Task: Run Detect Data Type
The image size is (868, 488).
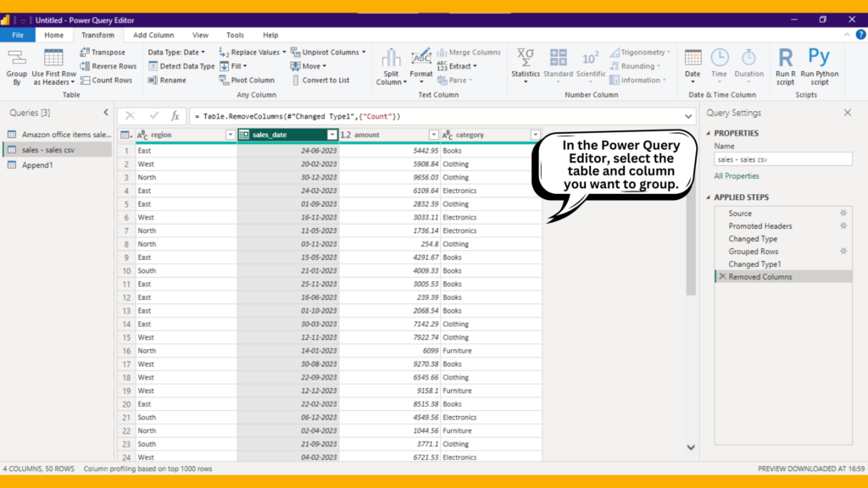Action: tap(181, 66)
